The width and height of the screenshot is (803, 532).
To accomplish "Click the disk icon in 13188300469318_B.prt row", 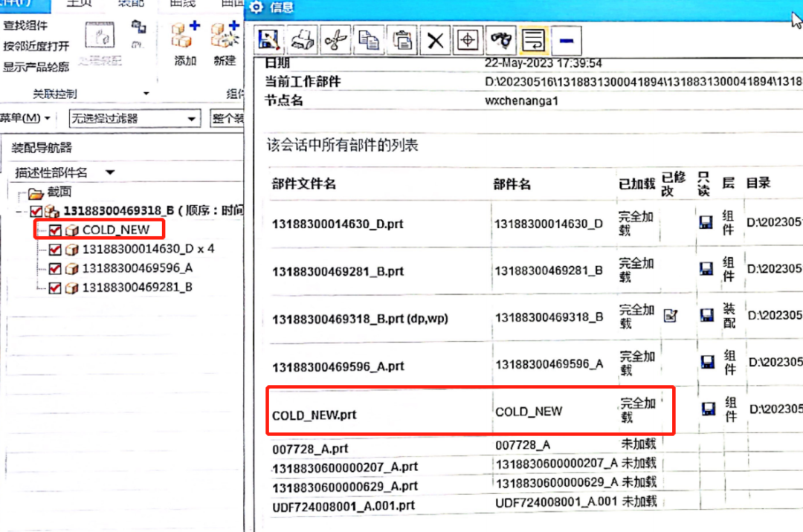I will point(707,315).
